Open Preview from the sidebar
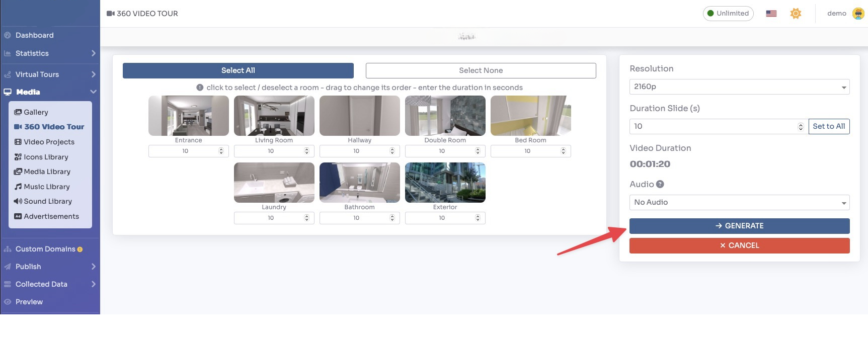The height and width of the screenshot is (338, 868). point(29,302)
